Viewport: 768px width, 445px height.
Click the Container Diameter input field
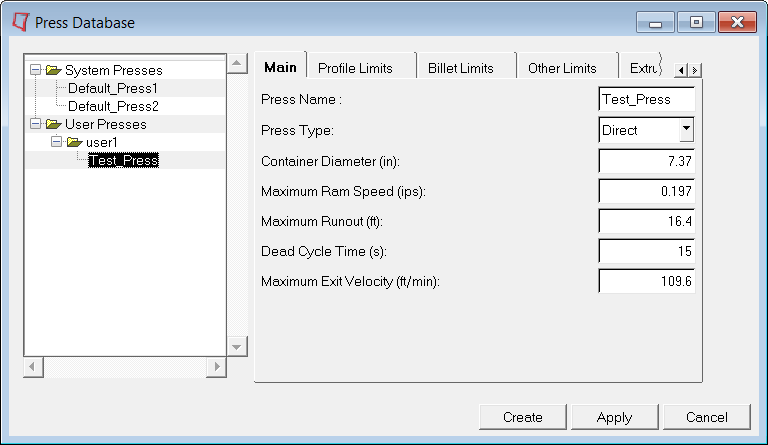coord(646,160)
